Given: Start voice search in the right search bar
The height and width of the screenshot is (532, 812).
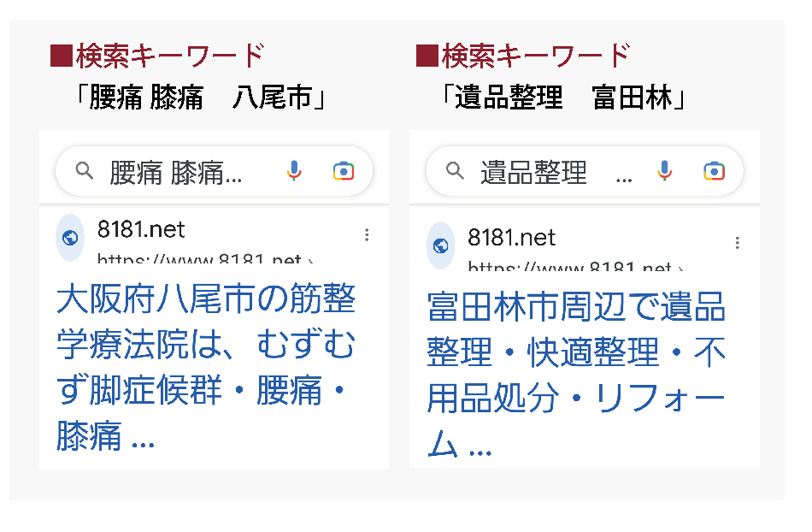Looking at the screenshot, I should [664, 171].
